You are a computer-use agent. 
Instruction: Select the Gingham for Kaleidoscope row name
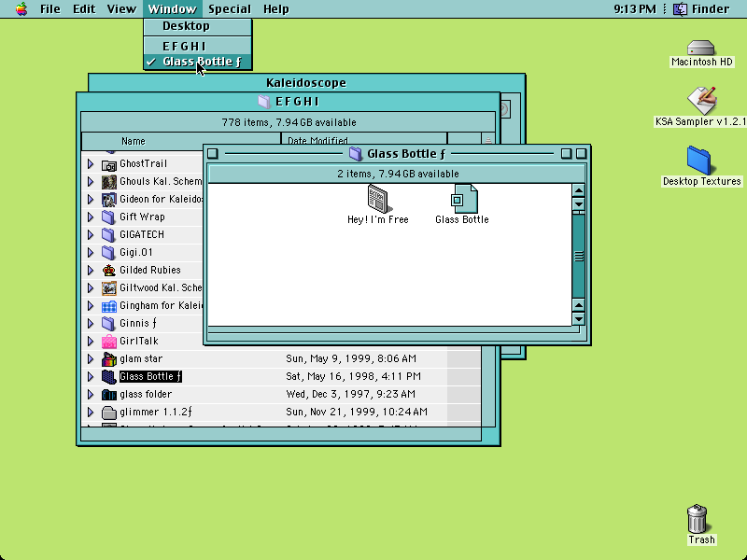click(x=161, y=306)
